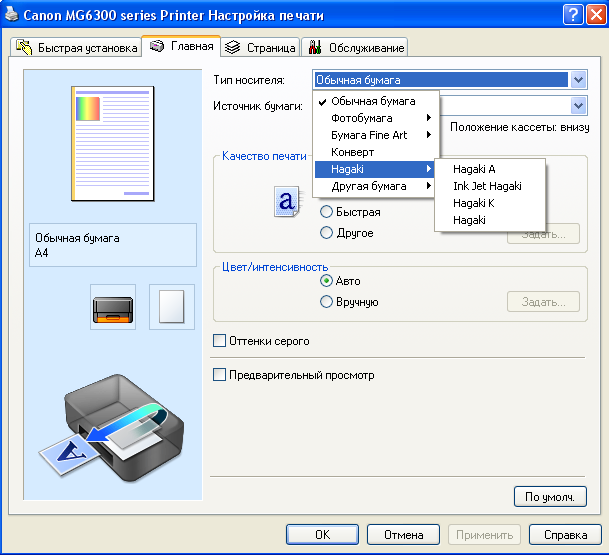Click the Положение кассеты: внизу text
Image resolution: width=609 pixels, height=555 pixels.
coord(520,127)
